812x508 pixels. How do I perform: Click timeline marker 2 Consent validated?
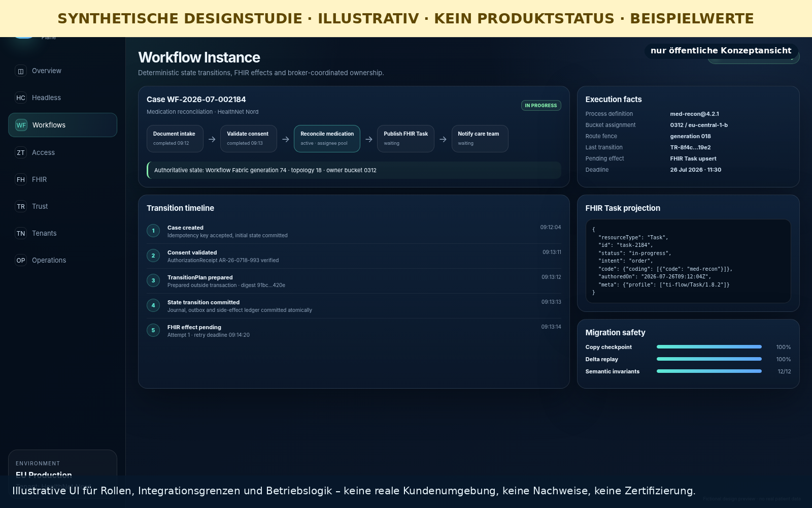click(x=153, y=256)
